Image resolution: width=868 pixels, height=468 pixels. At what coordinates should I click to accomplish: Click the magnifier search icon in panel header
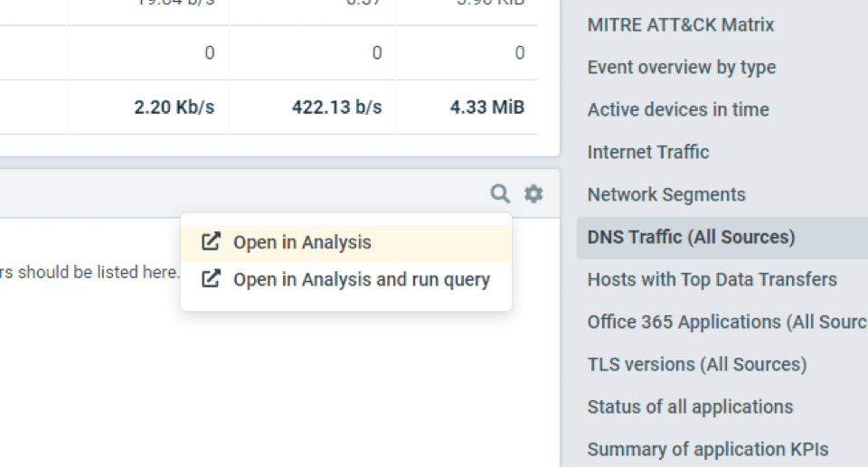coord(500,193)
